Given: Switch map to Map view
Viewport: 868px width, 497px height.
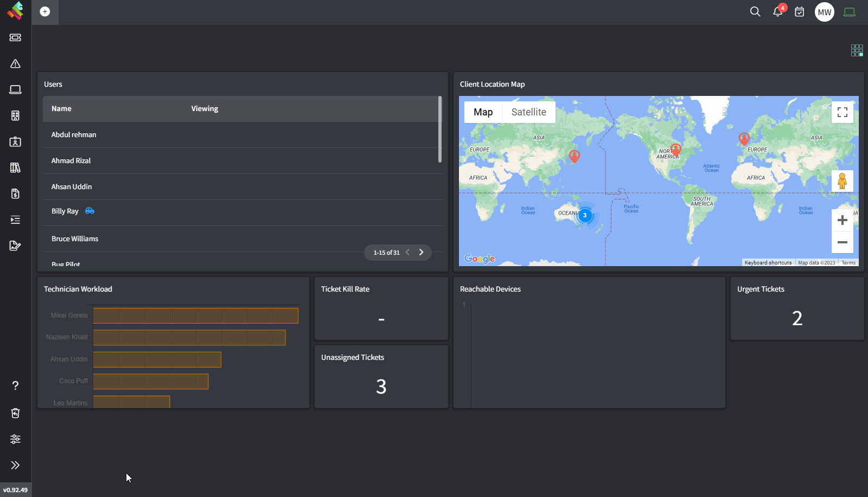Looking at the screenshot, I should (x=483, y=112).
